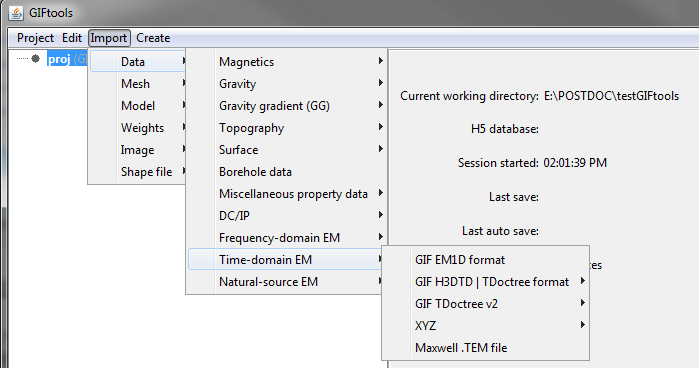
Task: Open the Weights import submenu
Action: click(138, 128)
